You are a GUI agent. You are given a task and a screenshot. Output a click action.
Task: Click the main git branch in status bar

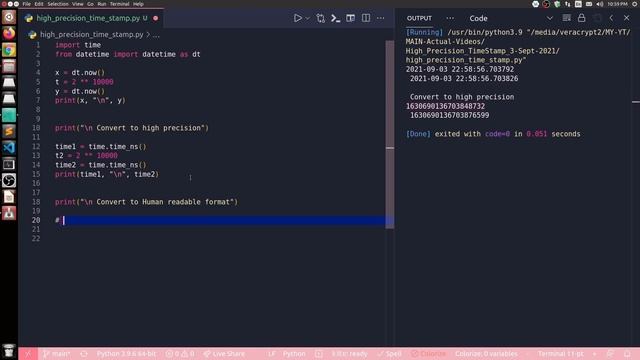coord(56,354)
